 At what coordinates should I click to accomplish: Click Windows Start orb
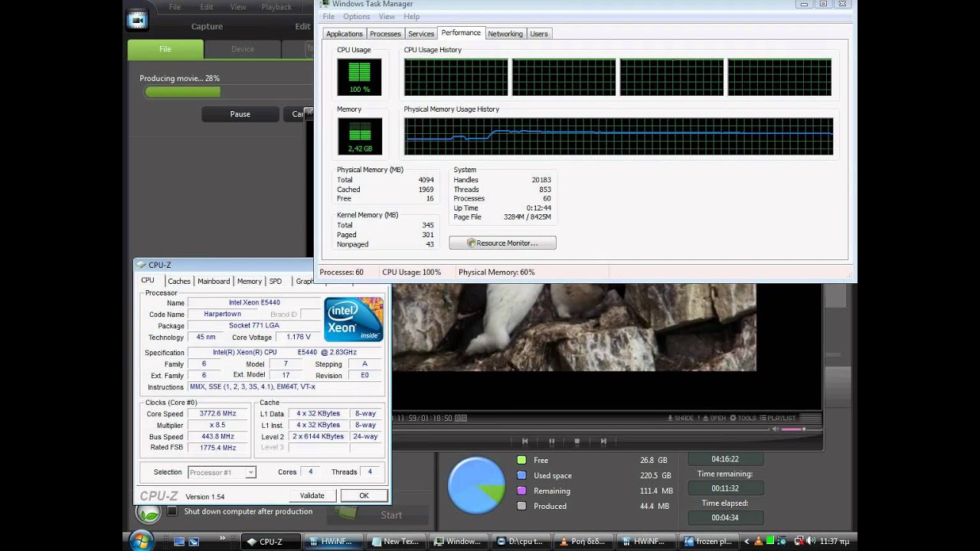tap(140, 540)
